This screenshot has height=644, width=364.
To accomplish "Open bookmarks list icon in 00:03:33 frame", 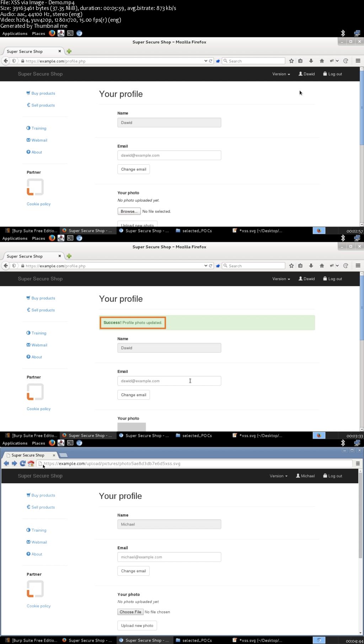I will coord(300,266).
